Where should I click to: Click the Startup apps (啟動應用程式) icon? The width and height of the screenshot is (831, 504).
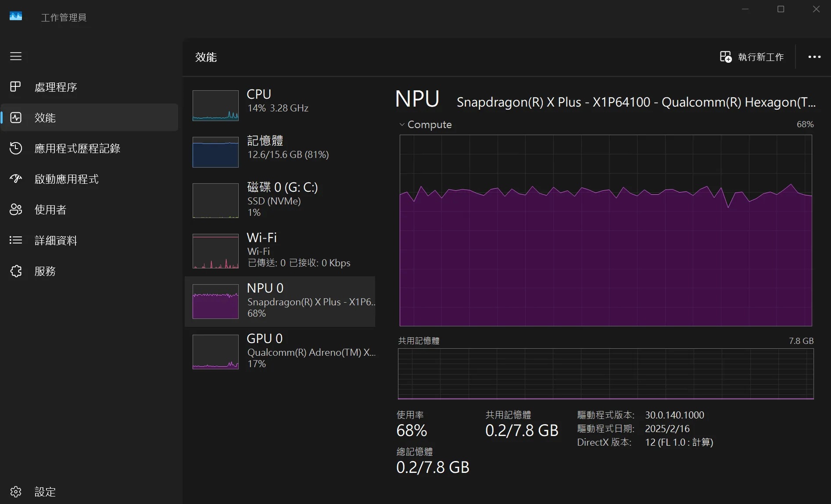pos(16,179)
